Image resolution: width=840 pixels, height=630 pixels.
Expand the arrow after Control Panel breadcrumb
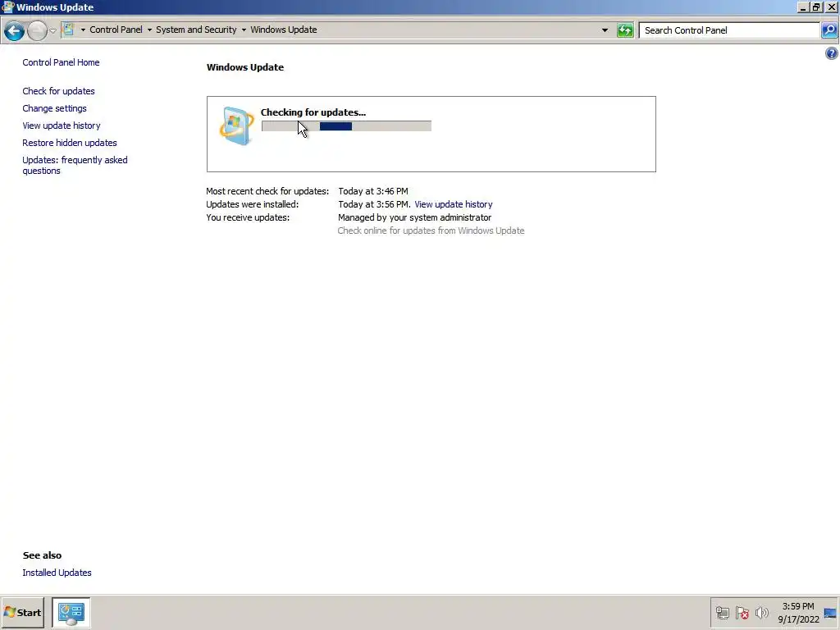(x=149, y=30)
